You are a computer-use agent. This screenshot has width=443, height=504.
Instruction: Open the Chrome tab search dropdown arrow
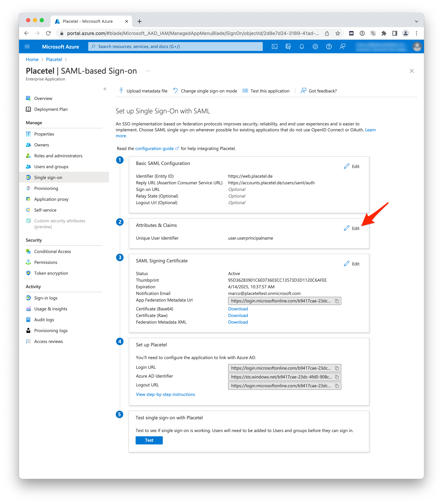[416, 21]
